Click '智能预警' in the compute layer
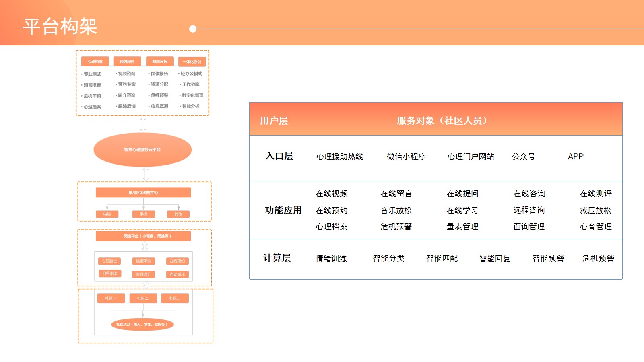The image size is (644, 362). pyautogui.click(x=548, y=258)
